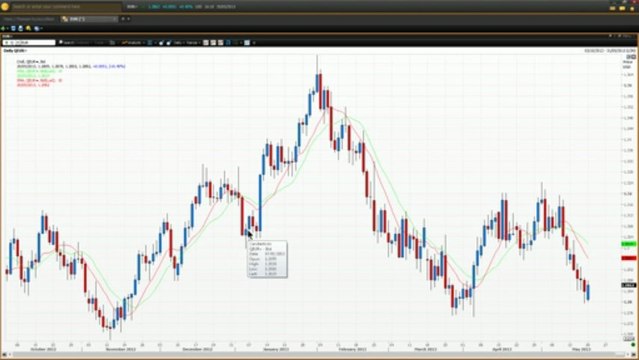
Task: Click the light table icon near toolbar end
Action: [247, 42]
